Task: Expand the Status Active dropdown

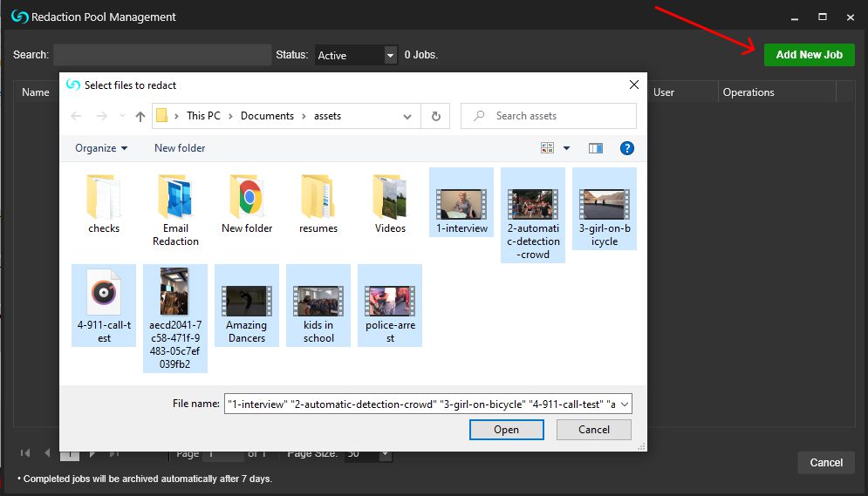Action: click(x=390, y=55)
